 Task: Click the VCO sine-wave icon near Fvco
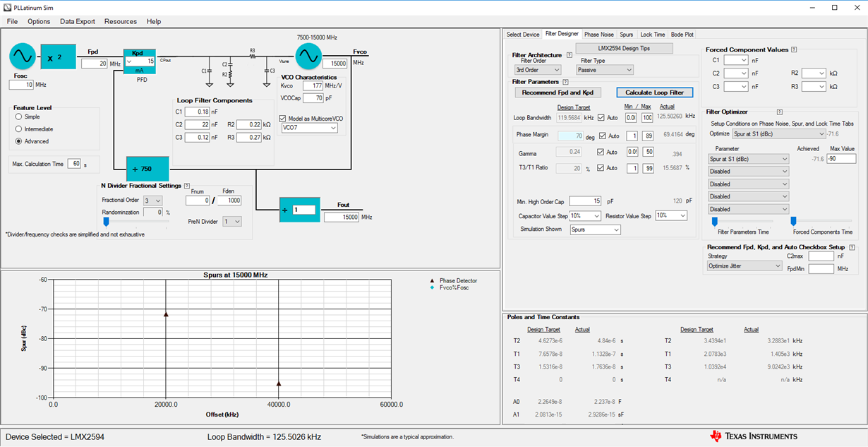click(308, 56)
